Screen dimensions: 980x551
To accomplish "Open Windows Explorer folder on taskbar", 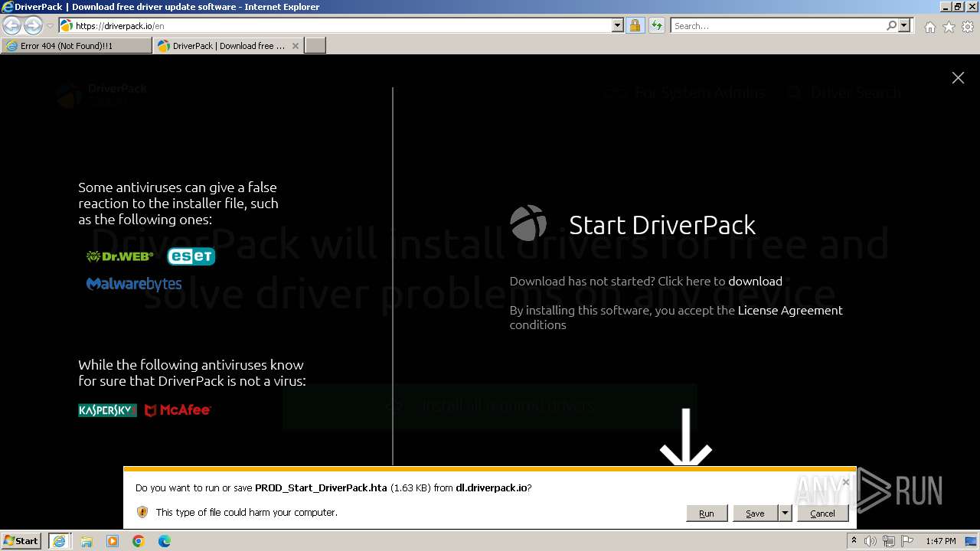I will (x=87, y=541).
